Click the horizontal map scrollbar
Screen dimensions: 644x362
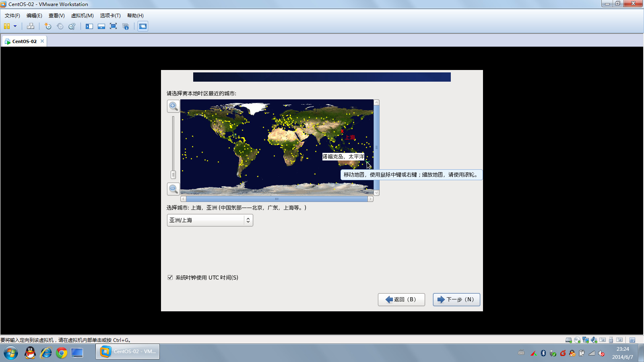tap(277, 199)
